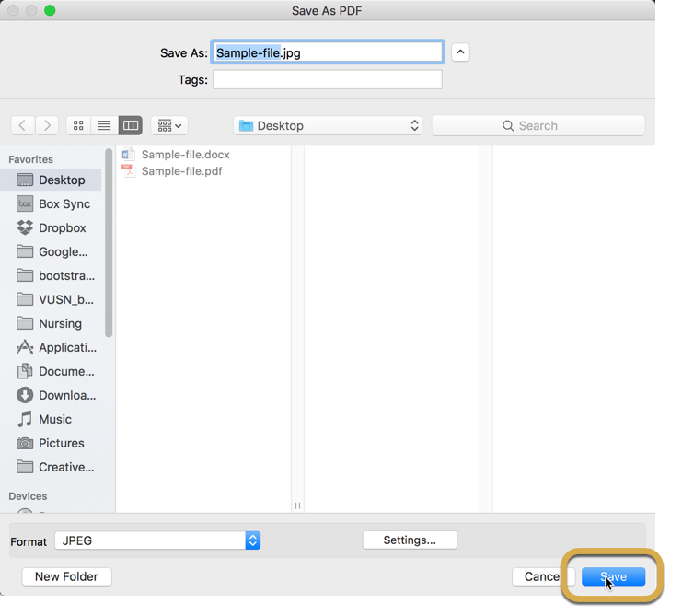Select Dropbox in the sidebar
This screenshot has width=682, height=616.
point(62,227)
